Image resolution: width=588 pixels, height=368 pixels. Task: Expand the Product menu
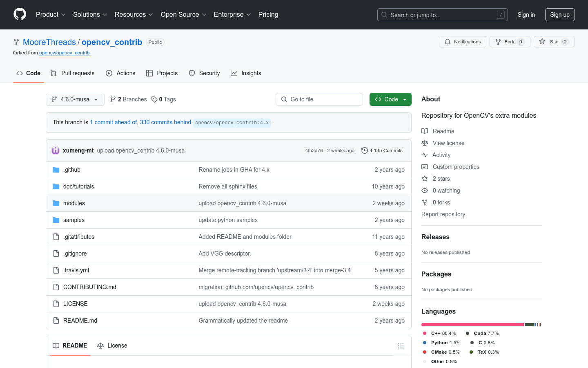coord(51,14)
